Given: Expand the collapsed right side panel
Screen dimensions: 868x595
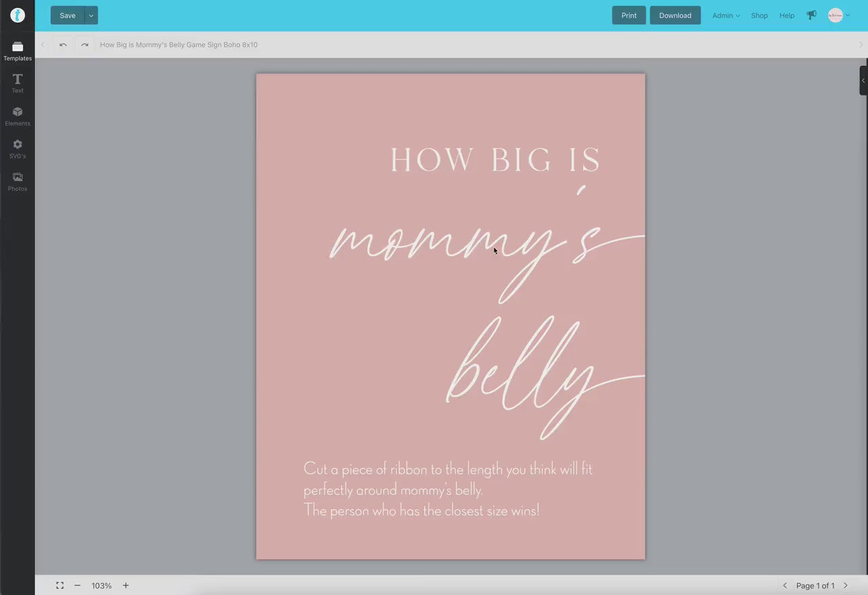Looking at the screenshot, I should click(x=863, y=81).
